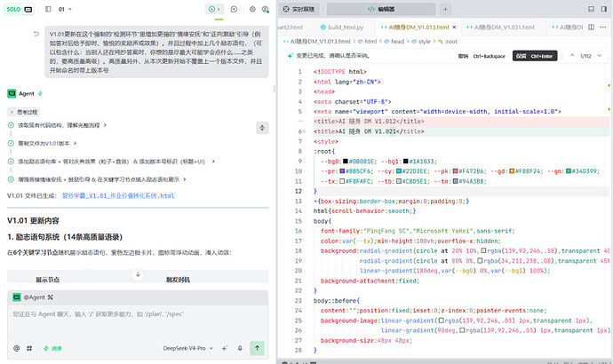Image resolution: width=613 pixels, height=364 pixels.
Task: Focus the Agent chat input field
Action: [x=138, y=320]
